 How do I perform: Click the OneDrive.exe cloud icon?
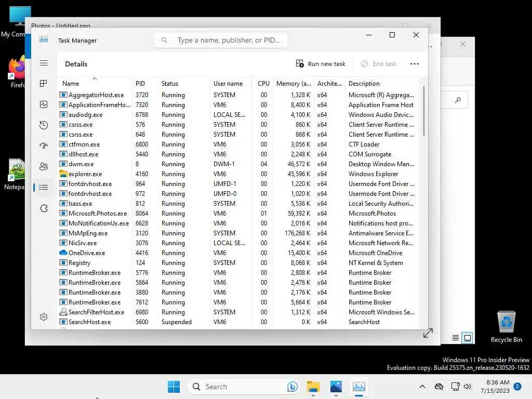click(63, 253)
